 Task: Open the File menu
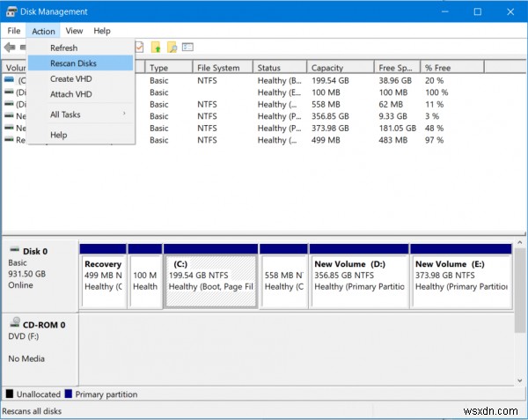15,31
